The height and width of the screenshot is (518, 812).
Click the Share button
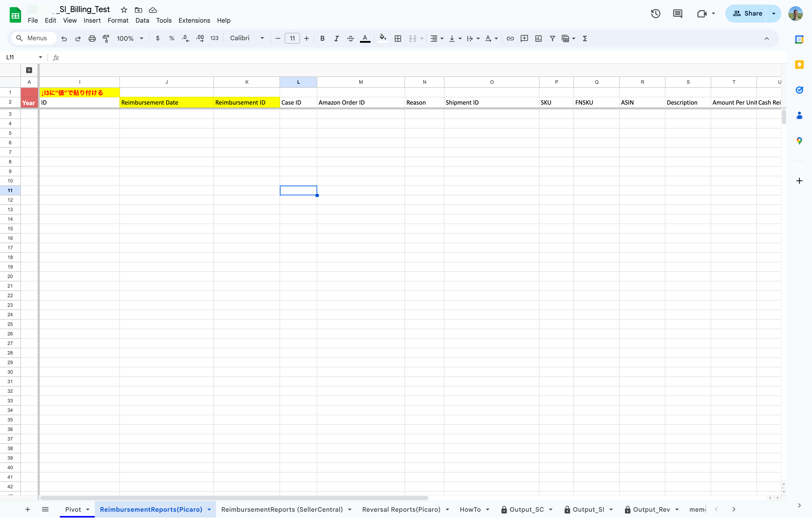pos(746,14)
